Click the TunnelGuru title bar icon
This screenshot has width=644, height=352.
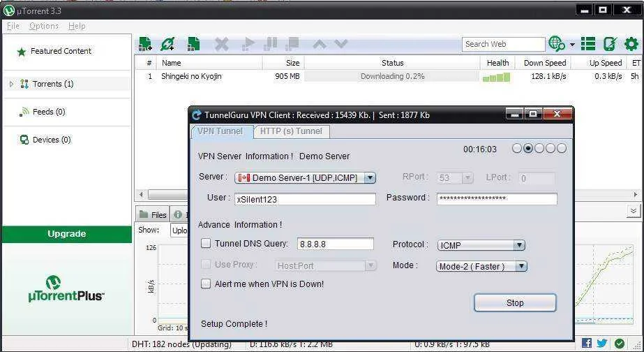197,115
